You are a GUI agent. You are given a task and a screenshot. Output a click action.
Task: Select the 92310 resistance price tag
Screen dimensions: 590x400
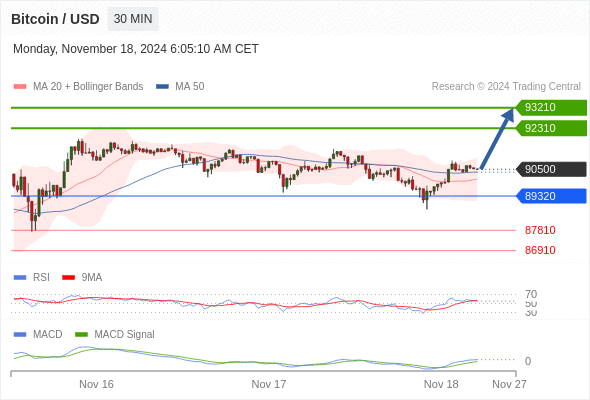pos(551,128)
